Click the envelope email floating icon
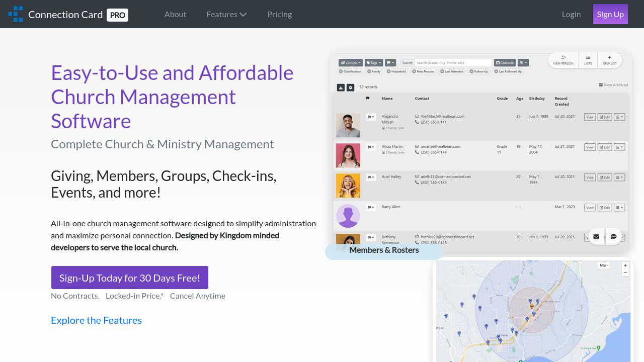 [596, 236]
